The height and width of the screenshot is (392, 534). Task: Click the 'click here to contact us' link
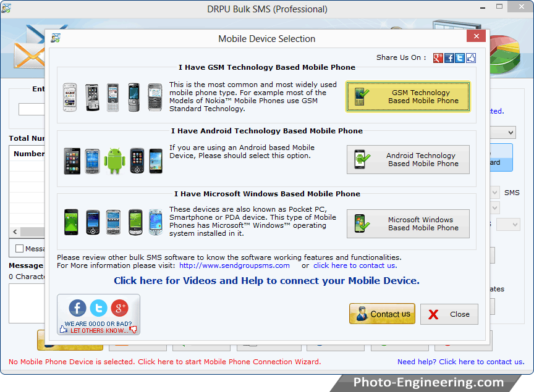tap(355, 265)
